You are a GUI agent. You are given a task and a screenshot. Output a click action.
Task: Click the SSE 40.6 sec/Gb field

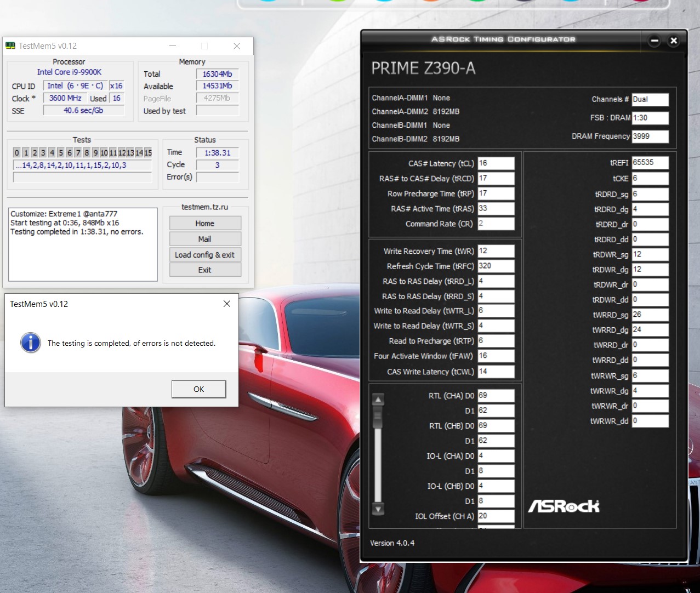coord(83,111)
